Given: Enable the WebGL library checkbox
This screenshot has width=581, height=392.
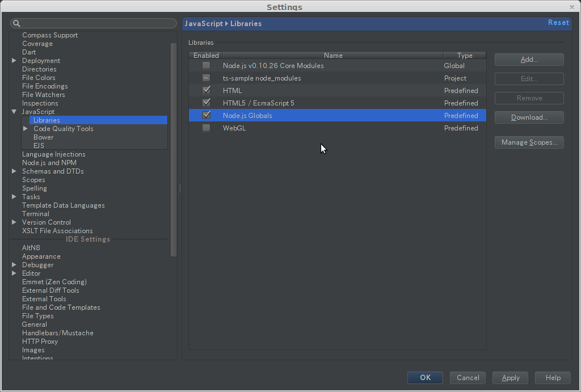Looking at the screenshot, I should pos(206,128).
